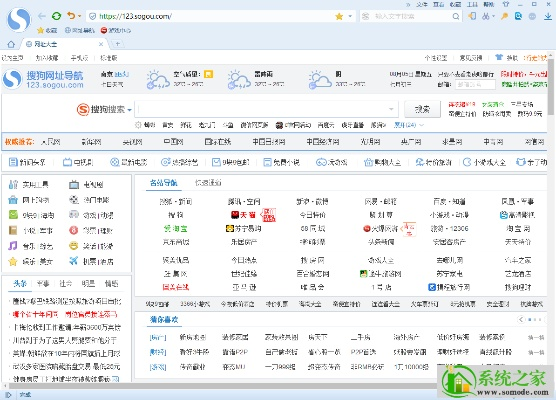Switch to the 明星 news tab
Image resolution: width=556 pixels, height=400 pixels.
(88, 283)
